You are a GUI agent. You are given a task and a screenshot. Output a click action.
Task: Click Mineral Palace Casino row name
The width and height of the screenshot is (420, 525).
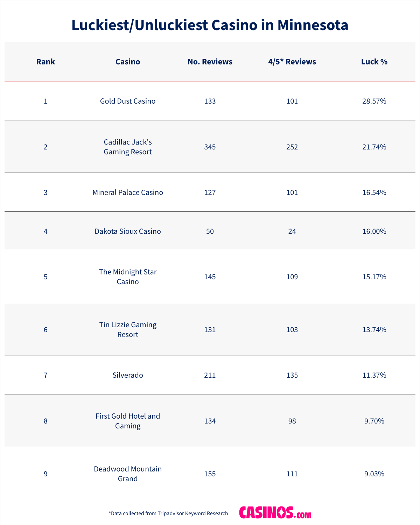(x=128, y=192)
